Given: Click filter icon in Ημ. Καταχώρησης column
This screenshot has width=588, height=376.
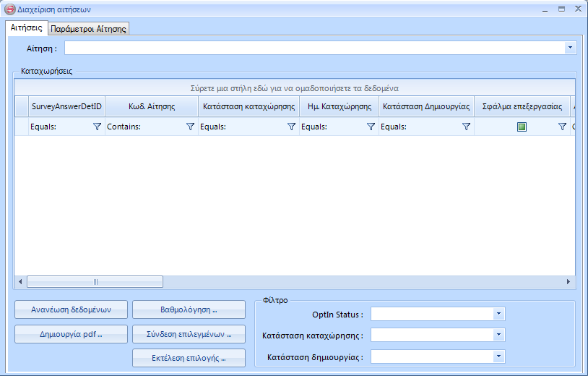Looking at the screenshot, I should pyautogui.click(x=371, y=127).
